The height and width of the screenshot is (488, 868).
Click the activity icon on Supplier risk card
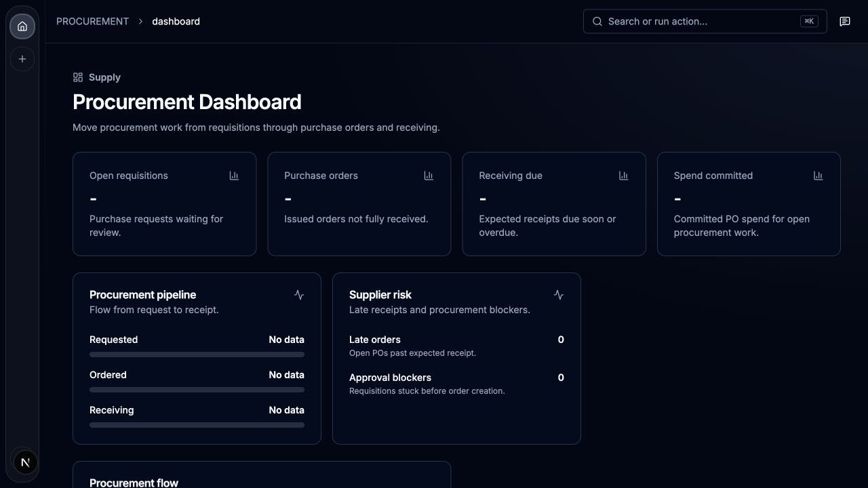[x=559, y=295]
